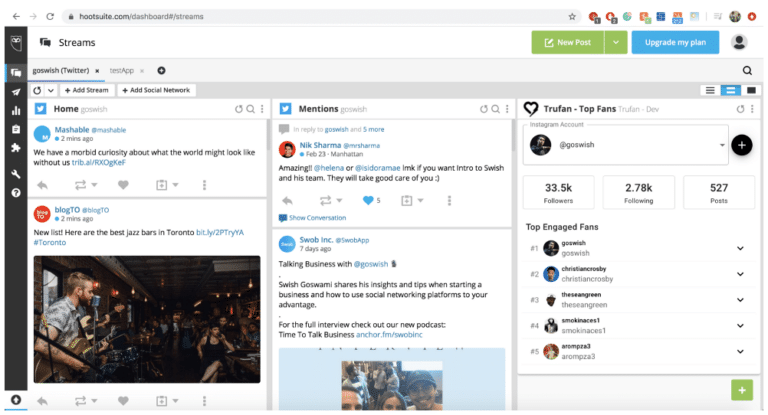The width and height of the screenshot is (768, 415).
Task: Click the search magnifier below profile avatar
Action: [x=747, y=71]
